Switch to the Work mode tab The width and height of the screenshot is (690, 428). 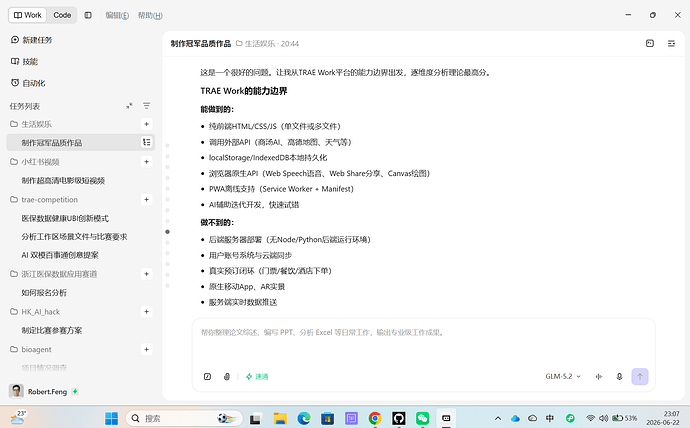click(27, 15)
